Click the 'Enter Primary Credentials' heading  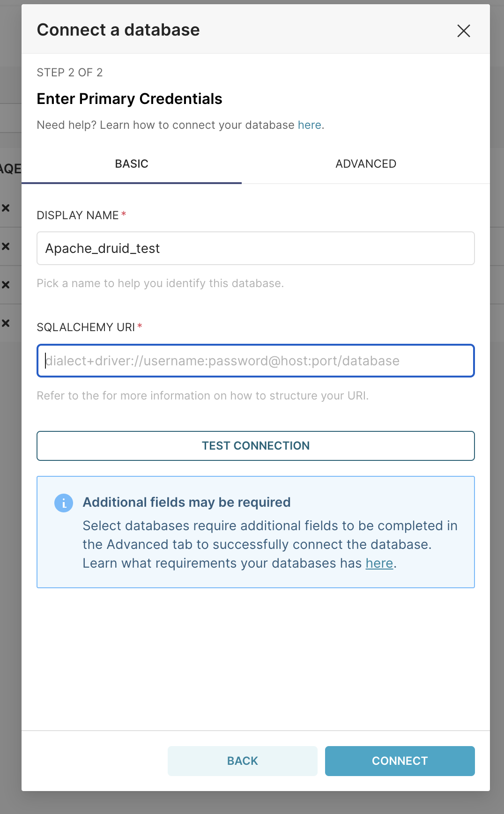point(130,99)
